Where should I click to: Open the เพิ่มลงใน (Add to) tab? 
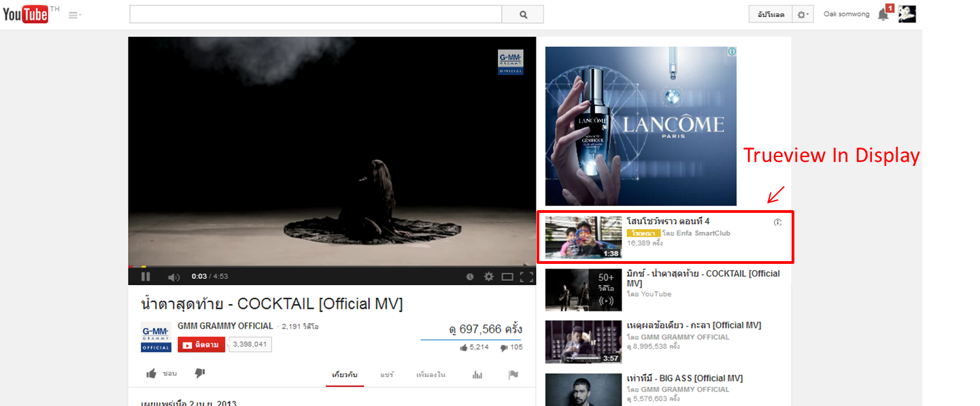[430, 375]
